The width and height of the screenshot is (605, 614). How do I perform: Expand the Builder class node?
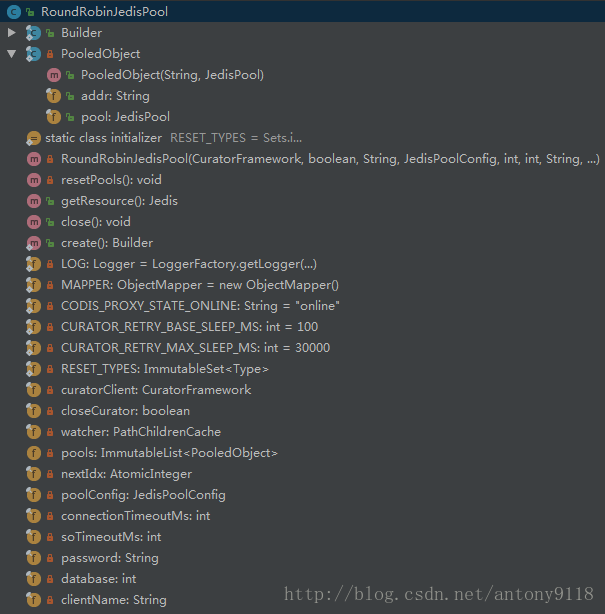click(12, 33)
